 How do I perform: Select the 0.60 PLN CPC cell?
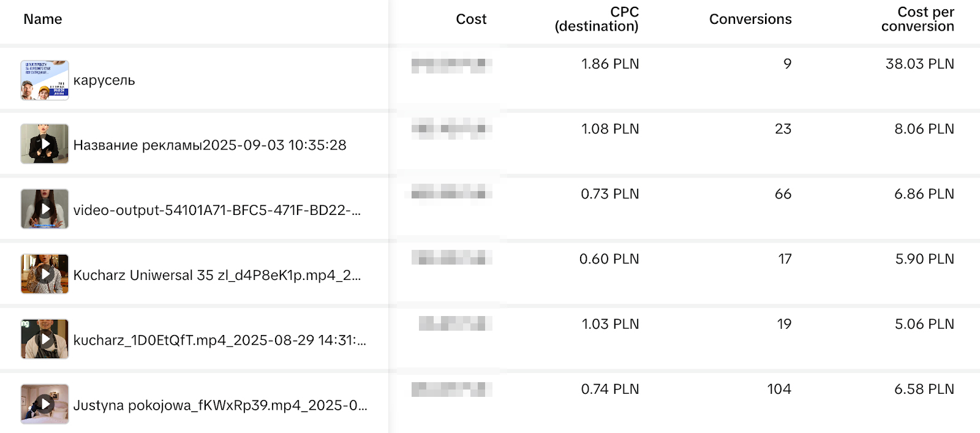pyautogui.click(x=609, y=260)
